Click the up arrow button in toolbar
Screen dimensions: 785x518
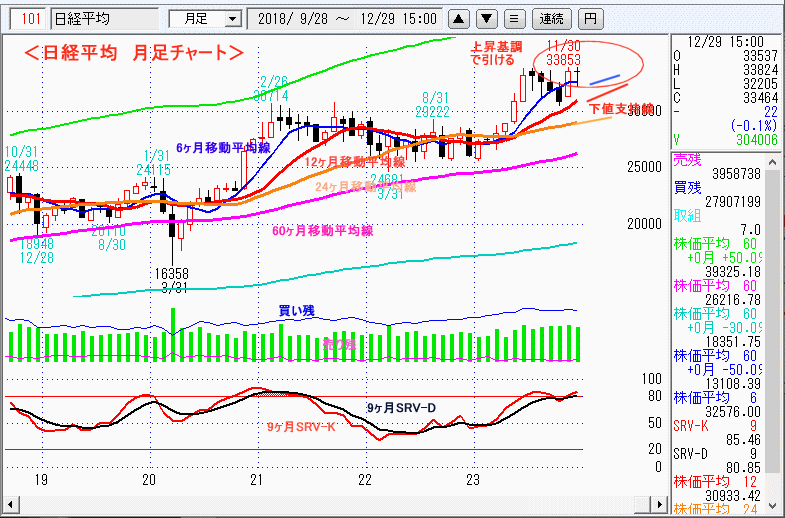(x=458, y=18)
